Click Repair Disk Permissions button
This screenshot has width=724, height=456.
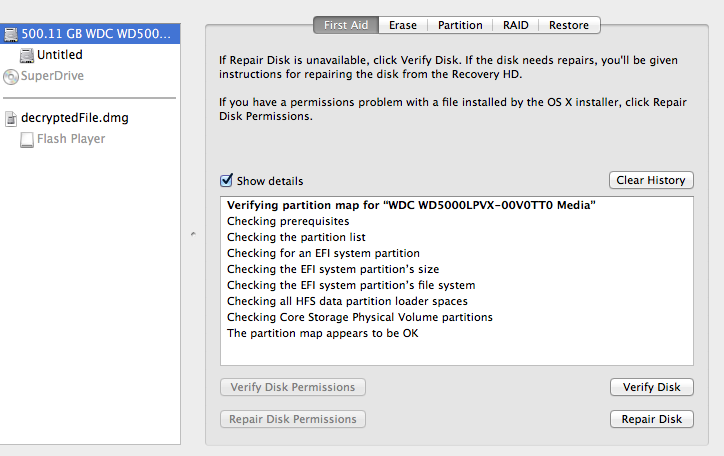click(293, 419)
